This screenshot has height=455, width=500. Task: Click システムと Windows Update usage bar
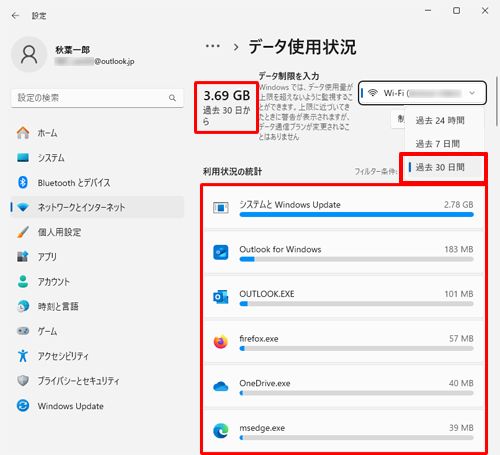pyautogui.click(x=356, y=215)
